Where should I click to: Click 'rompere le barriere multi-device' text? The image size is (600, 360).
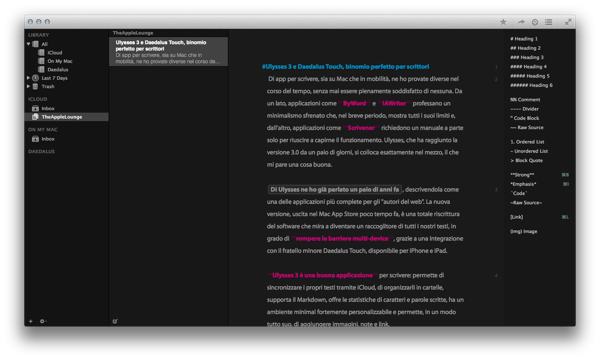[x=342, y=238]
